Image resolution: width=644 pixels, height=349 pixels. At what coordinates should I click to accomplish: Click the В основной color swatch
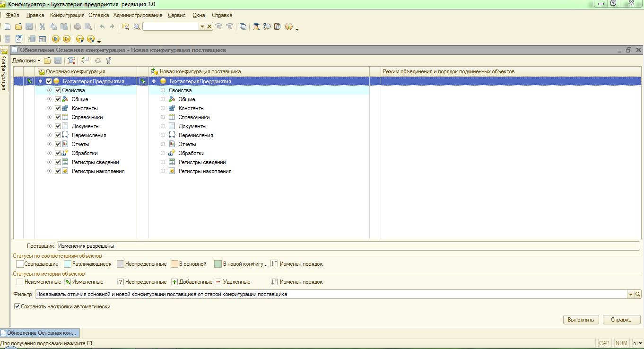coord(174,264)
